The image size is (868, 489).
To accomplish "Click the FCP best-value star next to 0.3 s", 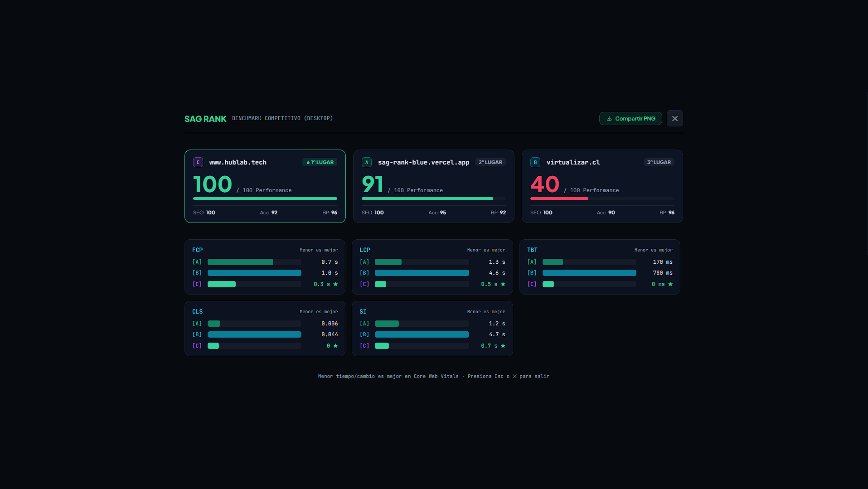I will pyautogui.click(x=335, y=284).
